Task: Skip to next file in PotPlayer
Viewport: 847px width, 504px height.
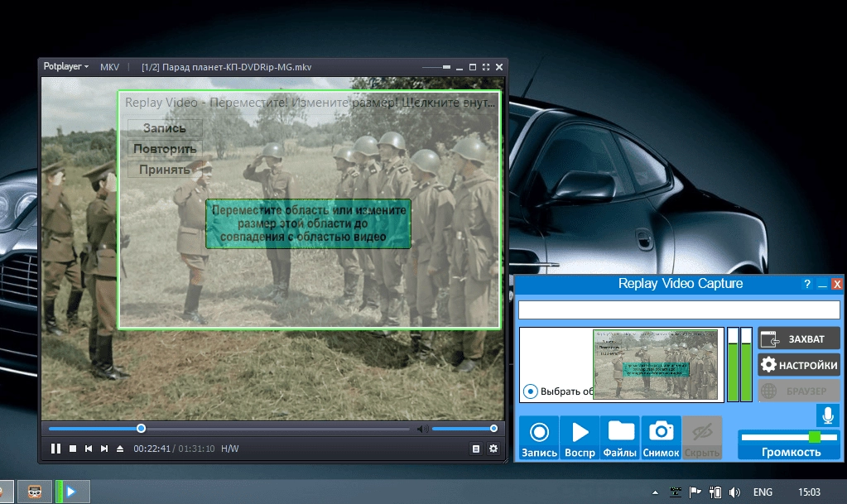Action: click(104, 449)
